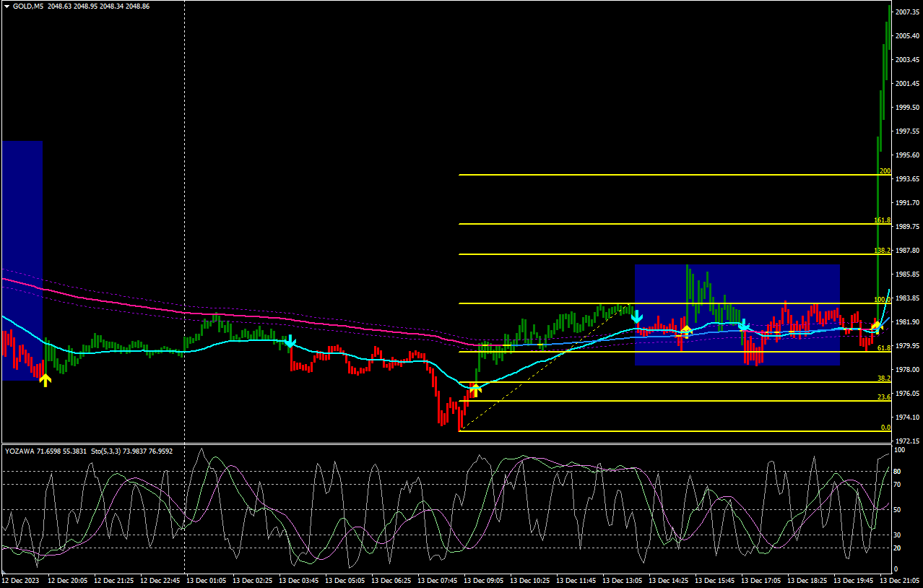Image resolution: width=923 pixels, height=588 pixels.
Task: Click the yellow buy arrow near 13 Dec 09:05
Action: 474,391
